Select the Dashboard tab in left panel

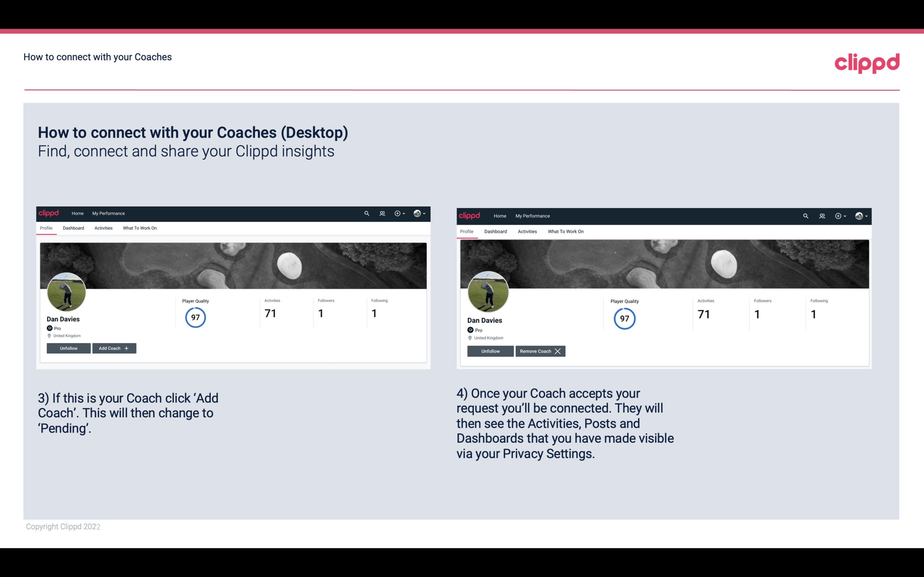73,228
